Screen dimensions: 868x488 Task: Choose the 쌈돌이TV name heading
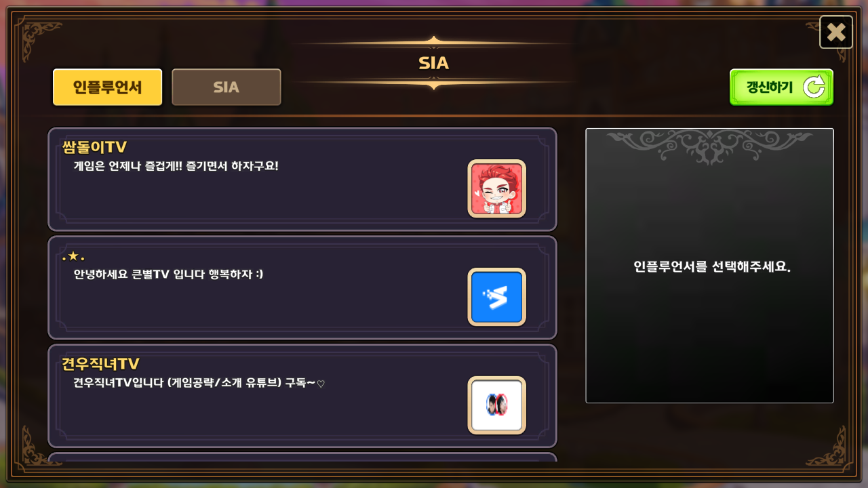click(94, 147)
